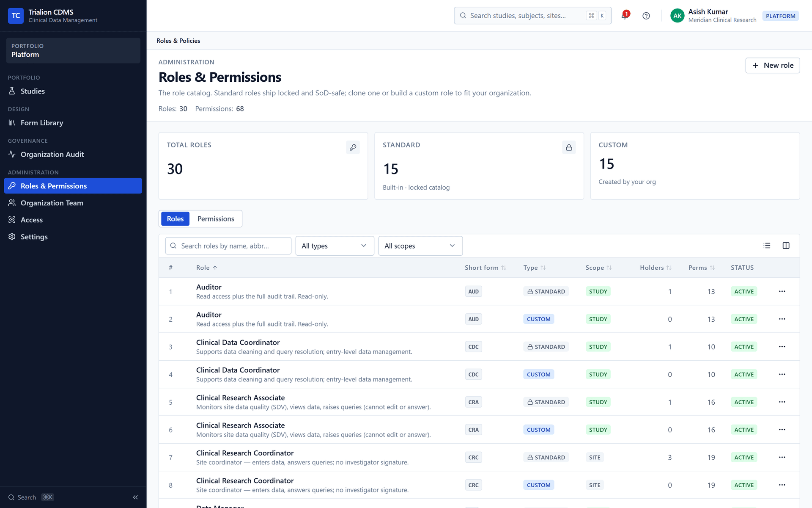Click the lock icon on Standard card
The image size is (812, 508).
[x=569, y=147]
